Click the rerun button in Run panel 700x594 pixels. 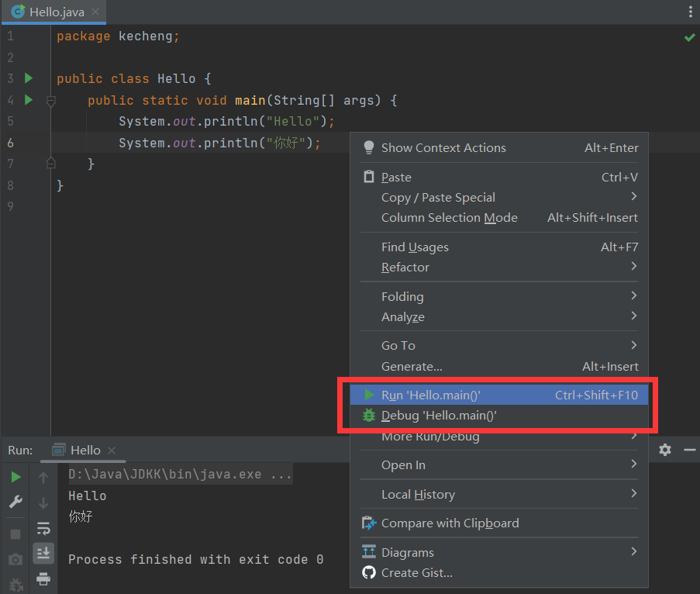16,477
